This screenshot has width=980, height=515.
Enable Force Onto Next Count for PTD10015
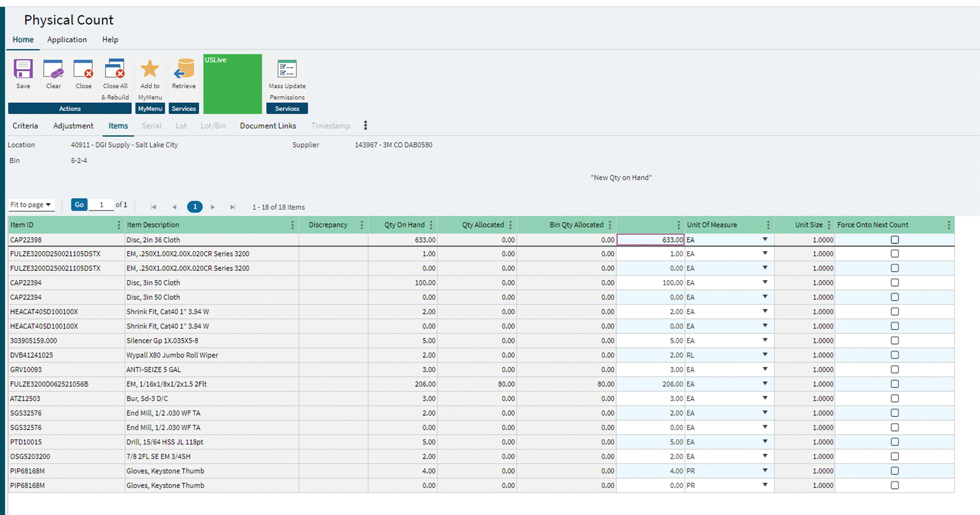tap(894, 442)
